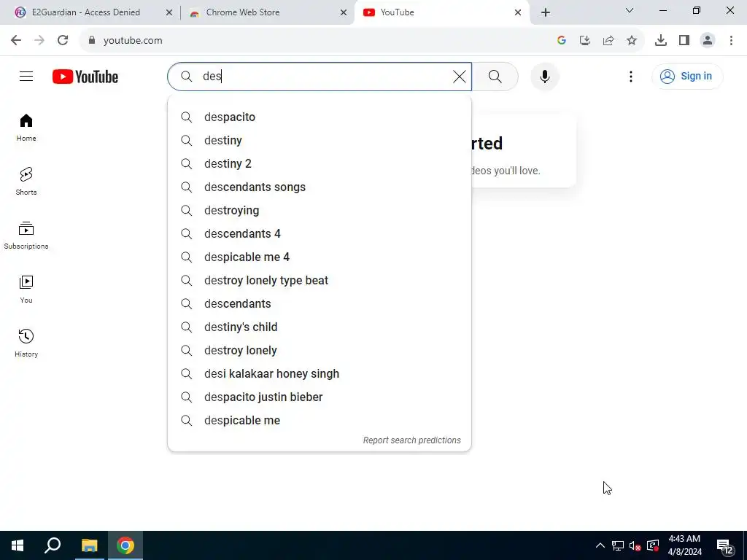Bookmark this tab with star
This screenshot has width=747, height=560.
pos(632,40)
